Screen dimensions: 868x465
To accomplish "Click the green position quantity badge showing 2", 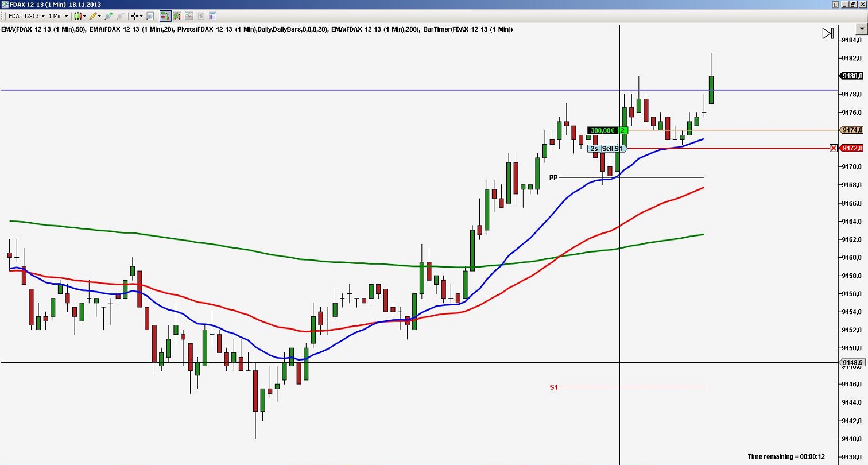I will [x=622, y=130].
